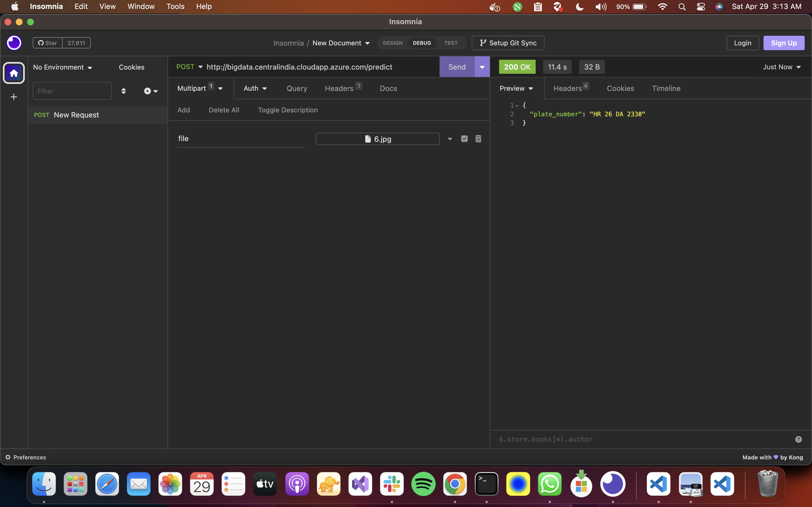Screen dimensions: 812x507
Task: Open the Home dashboard icon
Action: coord(14,73)
